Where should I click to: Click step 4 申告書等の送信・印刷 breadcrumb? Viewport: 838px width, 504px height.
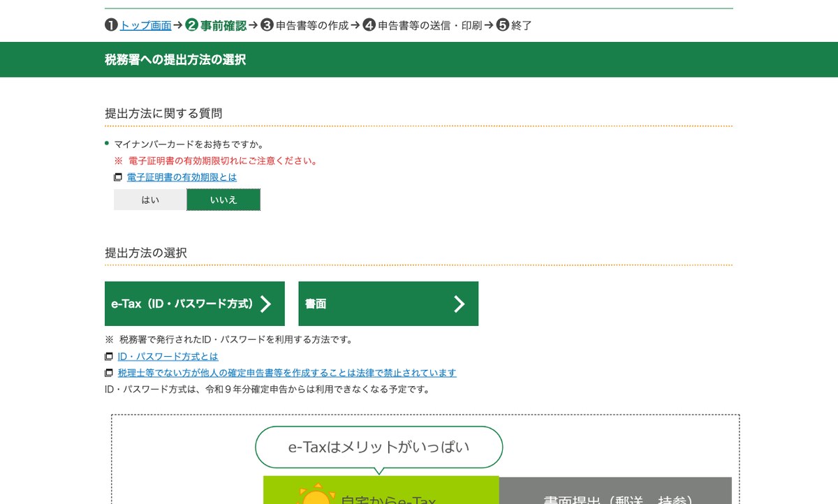pyautogui.click(x=422, y=26)
